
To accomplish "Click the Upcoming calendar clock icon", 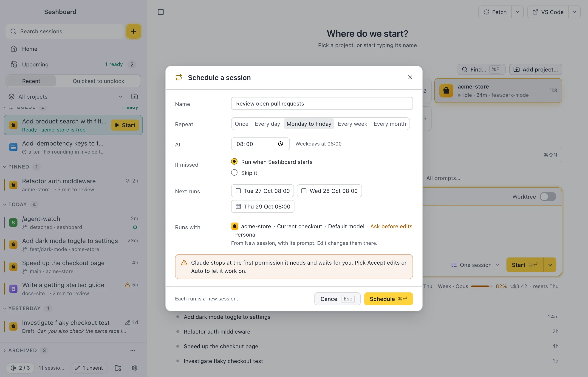I will point(14,64).
